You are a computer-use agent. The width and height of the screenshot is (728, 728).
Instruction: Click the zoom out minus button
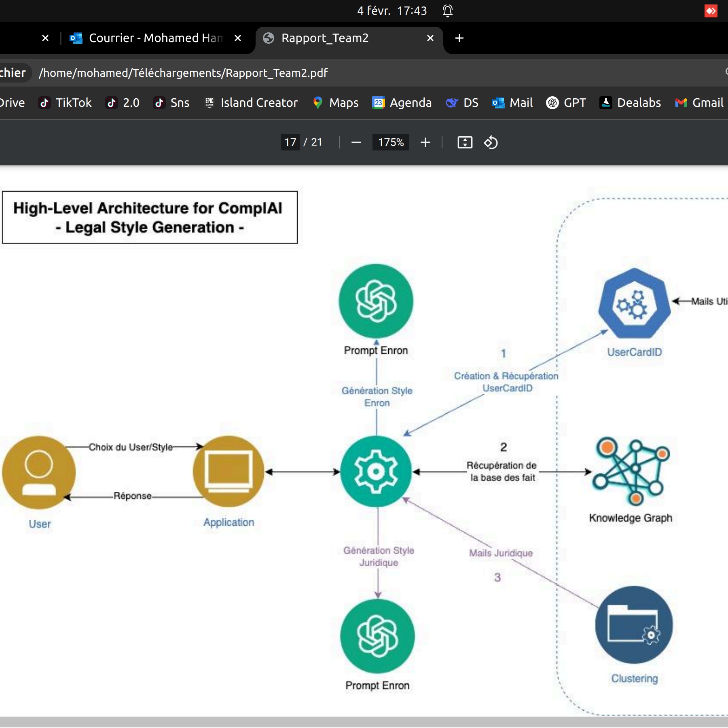point(356,142)
